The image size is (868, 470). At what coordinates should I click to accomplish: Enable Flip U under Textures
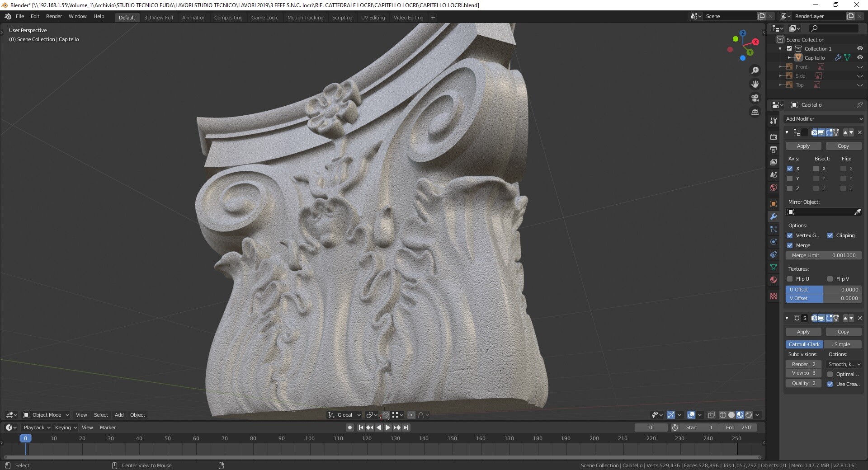pyautogui.click(x=791, y=279)
